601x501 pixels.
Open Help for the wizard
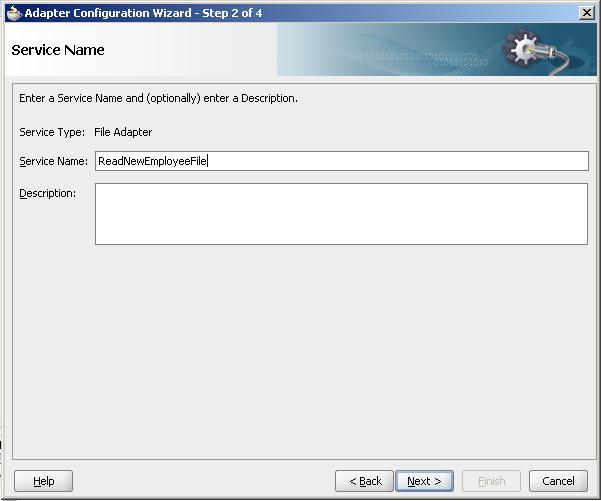coord(43,481)
